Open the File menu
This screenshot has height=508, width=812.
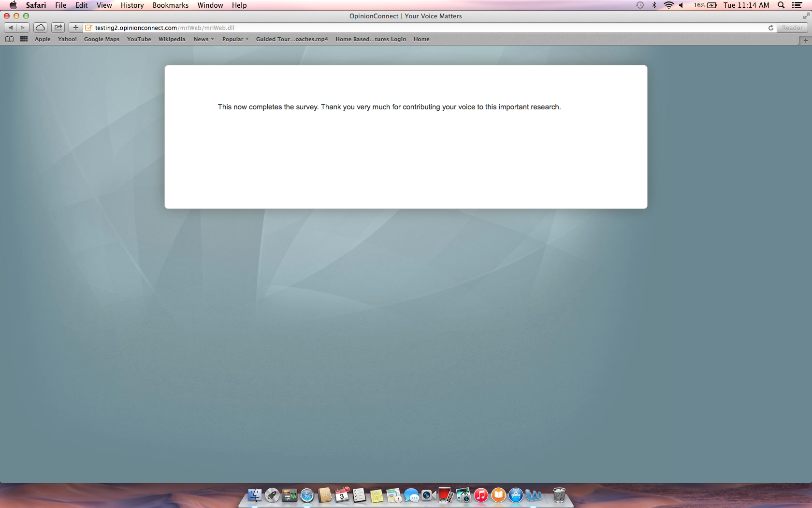coord(61,5)
